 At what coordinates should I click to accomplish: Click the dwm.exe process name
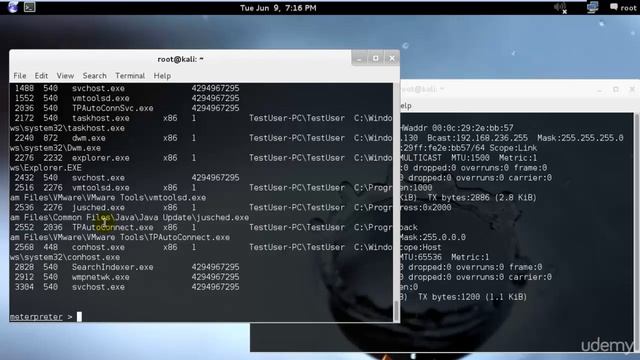(89, 138)
